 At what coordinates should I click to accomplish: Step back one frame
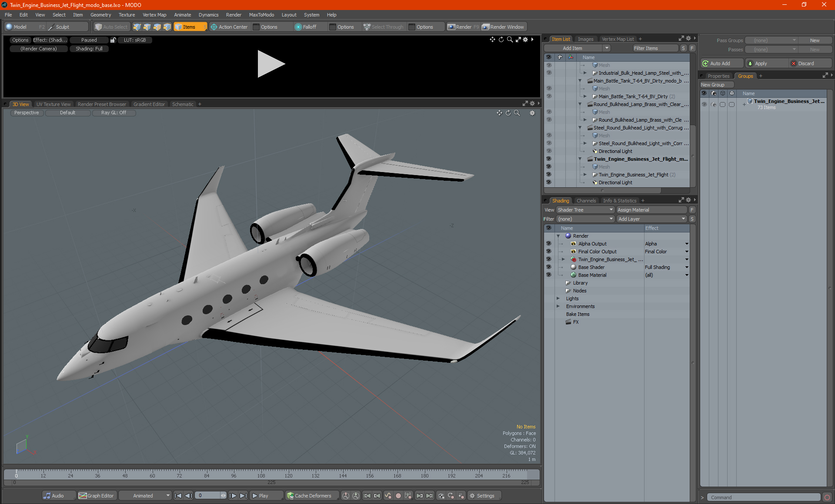[x=188, y=496]
